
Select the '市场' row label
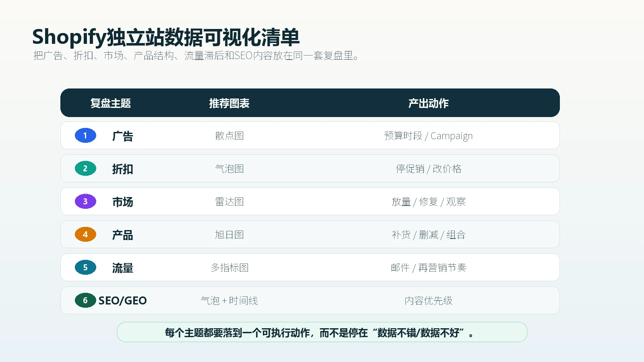[x=123, y=202]
